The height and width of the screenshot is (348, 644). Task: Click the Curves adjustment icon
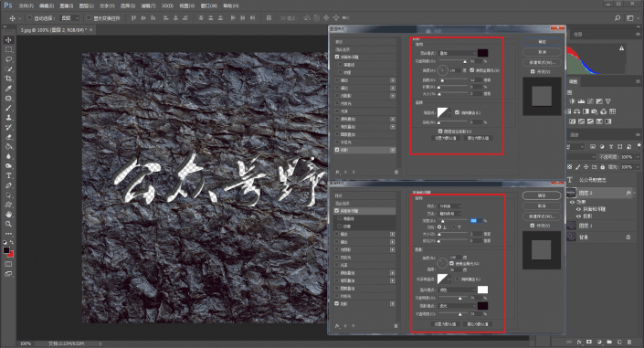point(590,101)
